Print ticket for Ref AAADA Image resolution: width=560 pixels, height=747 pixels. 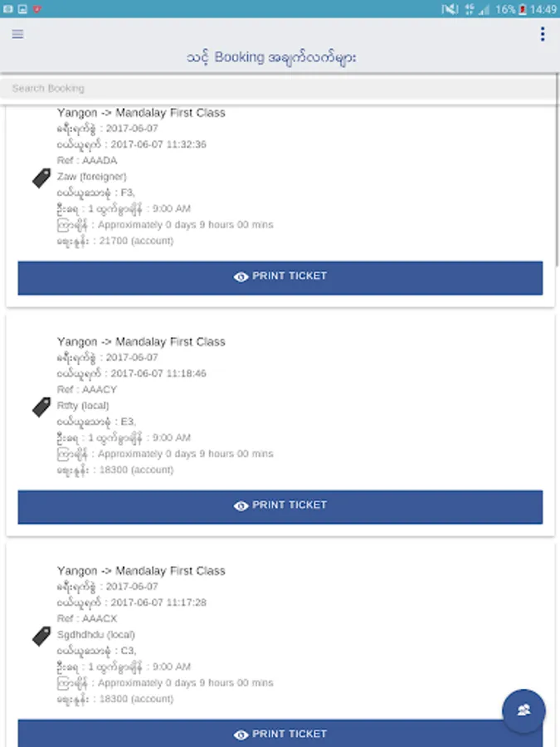[x=280, y=278]
